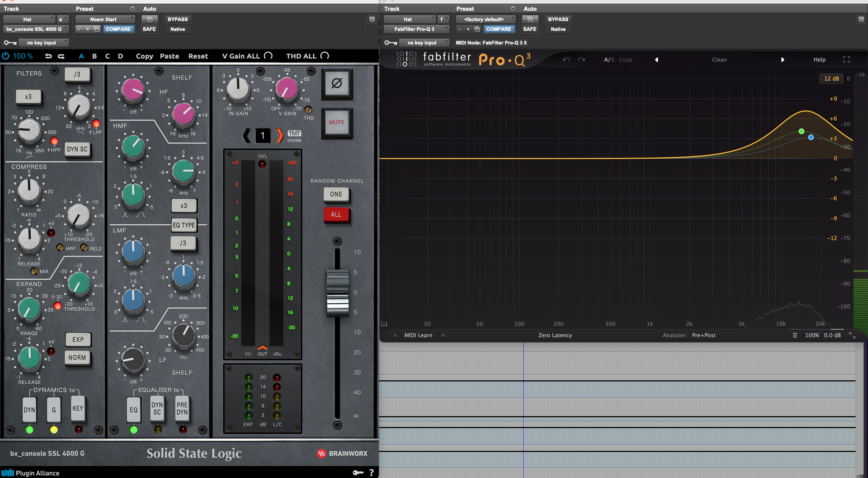Click bx_console Reset button
Viewport: 868px width, 478px height.
[198, 56]
